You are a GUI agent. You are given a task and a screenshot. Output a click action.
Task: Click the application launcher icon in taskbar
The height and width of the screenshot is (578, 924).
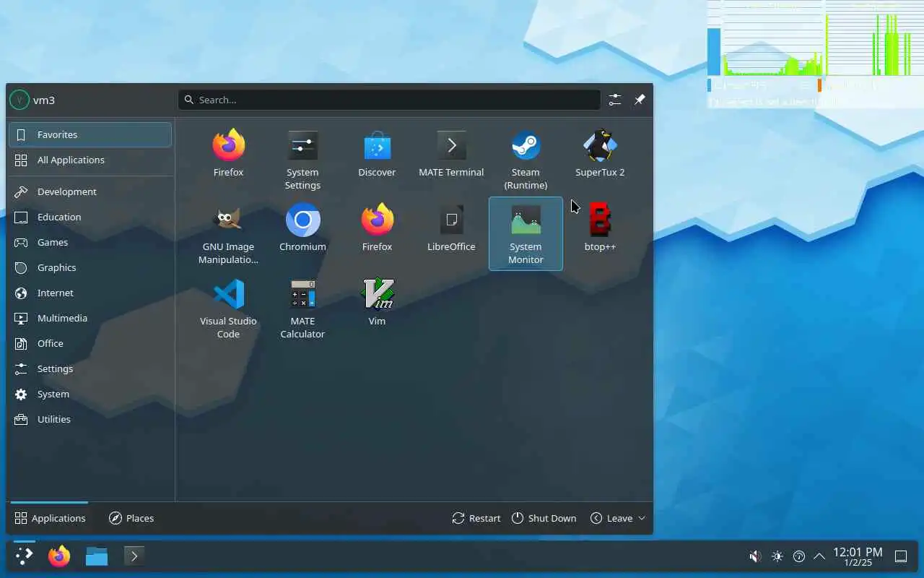point(24,556)
